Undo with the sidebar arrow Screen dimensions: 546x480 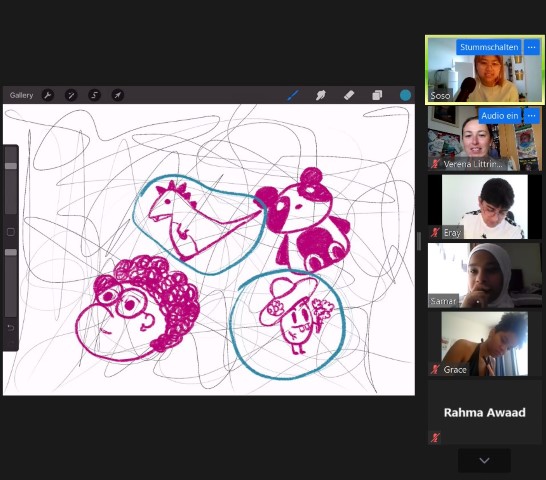[x=11, y=328]
